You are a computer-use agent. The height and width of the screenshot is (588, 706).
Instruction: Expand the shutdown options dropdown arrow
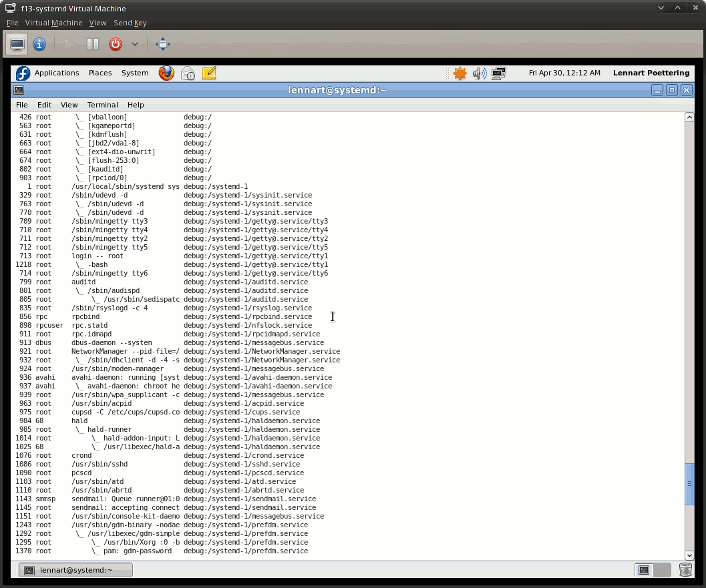coord(134,44)
